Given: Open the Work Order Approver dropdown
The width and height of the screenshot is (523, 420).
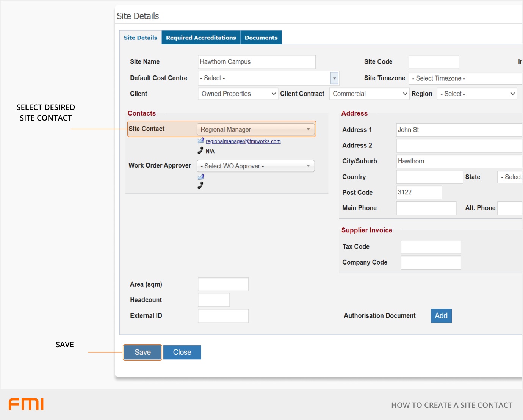Looking at the screenshot, I should click(x=255, y=166).
